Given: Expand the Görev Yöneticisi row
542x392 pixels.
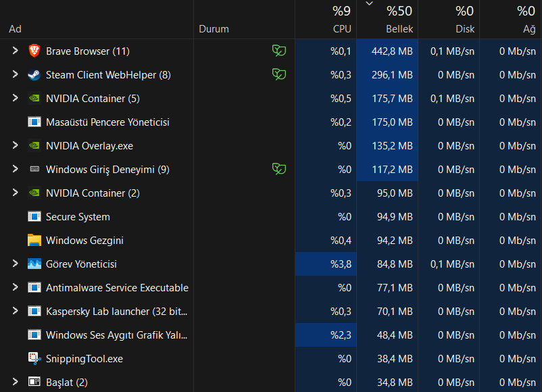Looking at the screenshot, I should pyautogui.click(x=16, y=264).
